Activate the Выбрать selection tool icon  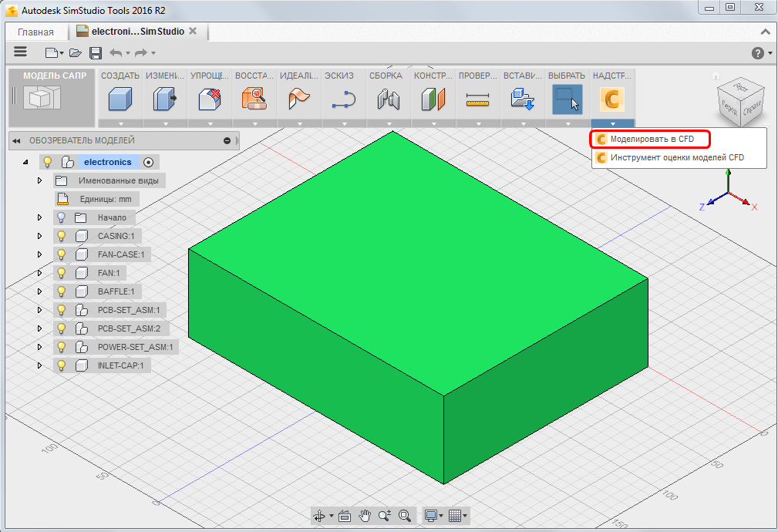[x=568, y=99]
